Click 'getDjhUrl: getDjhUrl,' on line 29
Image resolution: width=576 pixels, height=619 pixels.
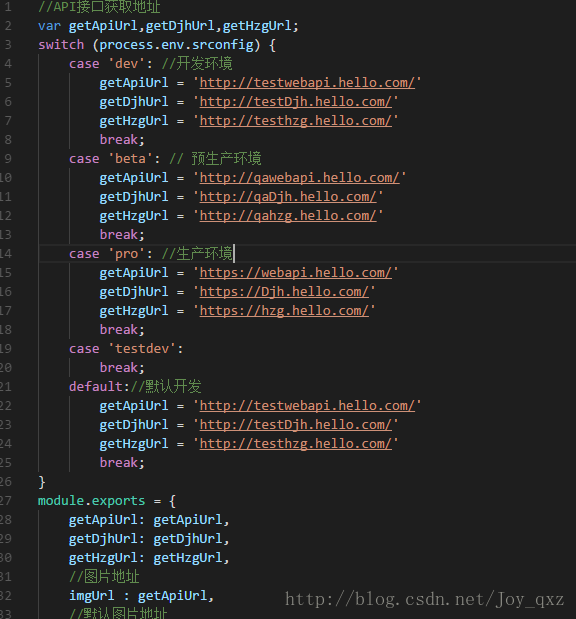point(149,539)
